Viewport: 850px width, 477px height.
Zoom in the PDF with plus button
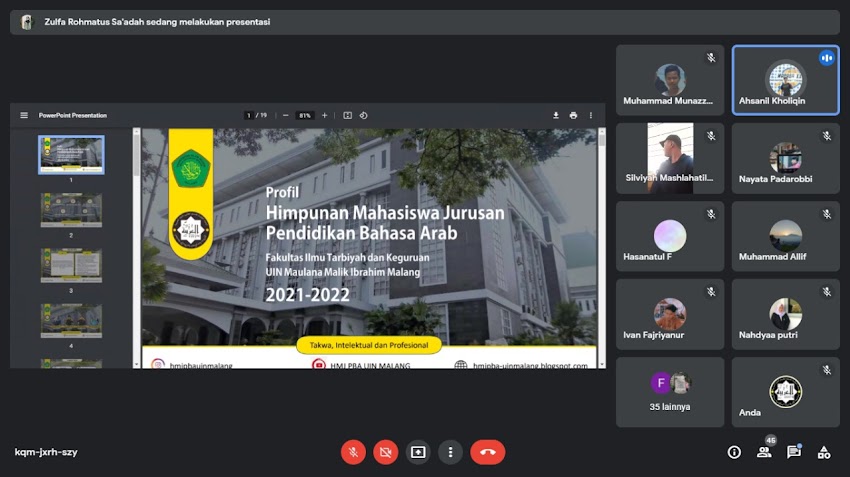click(x=324, y=115)
